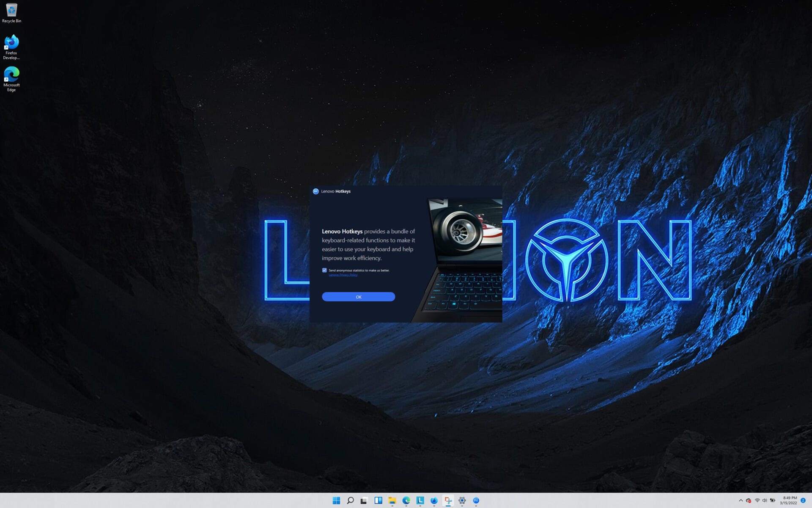Launch Microsoft Edge from taskbar
This screenshot has width=812, height=508.
pyautogui.click(x=406, y=500)
